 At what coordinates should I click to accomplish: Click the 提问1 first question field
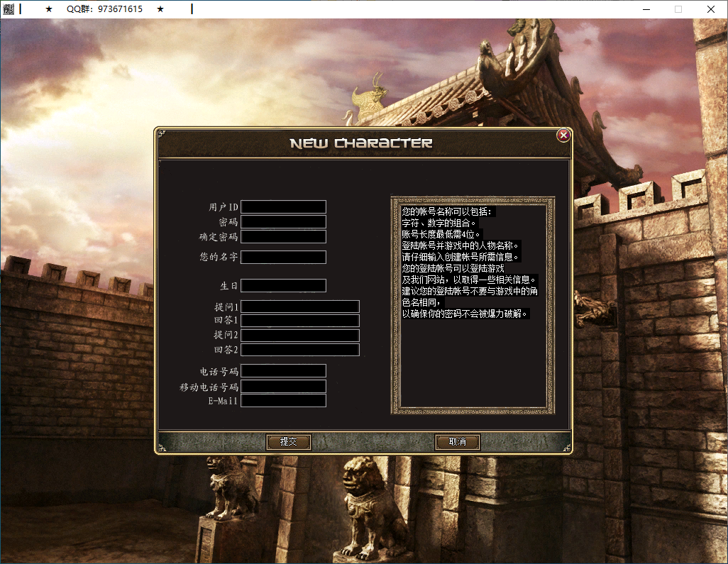[299, 306]
